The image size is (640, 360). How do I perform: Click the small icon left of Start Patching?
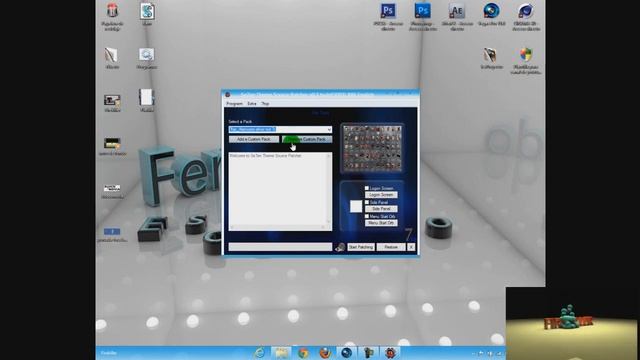(340, 247)
